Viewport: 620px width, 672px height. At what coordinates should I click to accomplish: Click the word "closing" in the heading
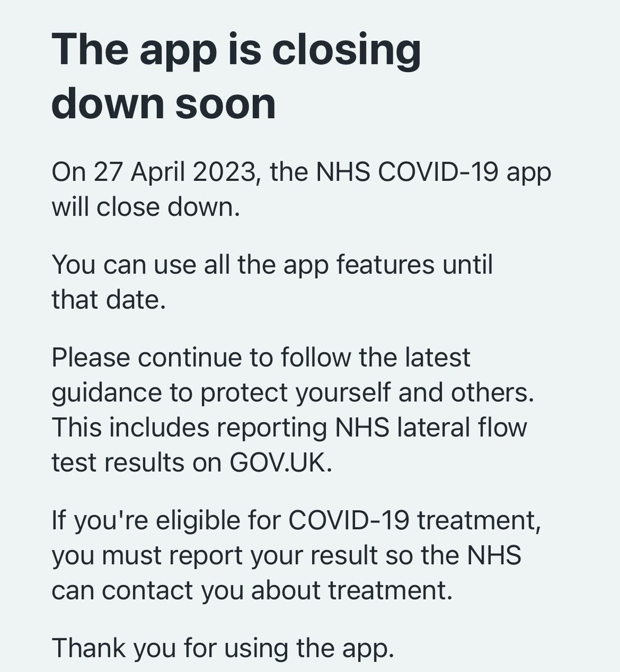346,52
